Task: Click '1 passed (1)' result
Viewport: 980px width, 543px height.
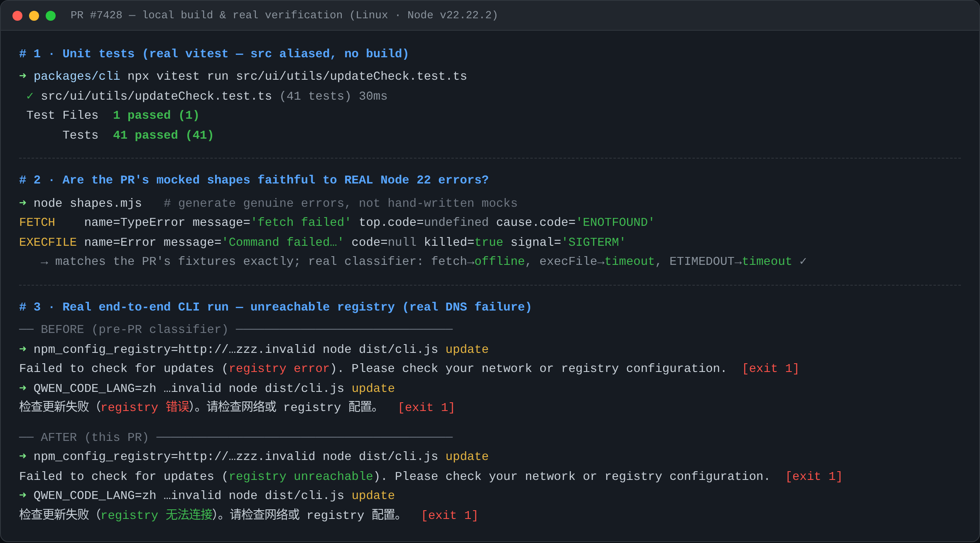Action: [x=156, y=115]
